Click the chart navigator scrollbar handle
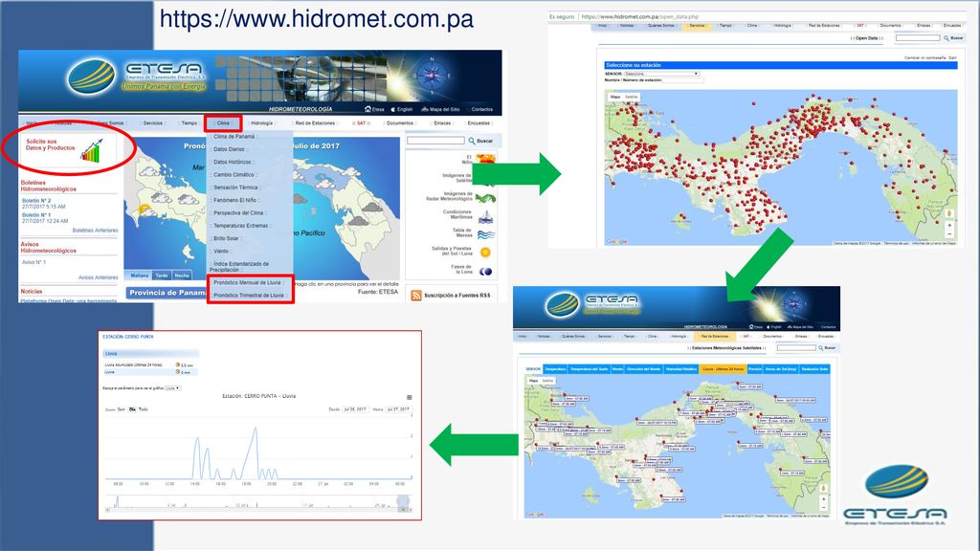980x551 pixels. click(404, 511)
